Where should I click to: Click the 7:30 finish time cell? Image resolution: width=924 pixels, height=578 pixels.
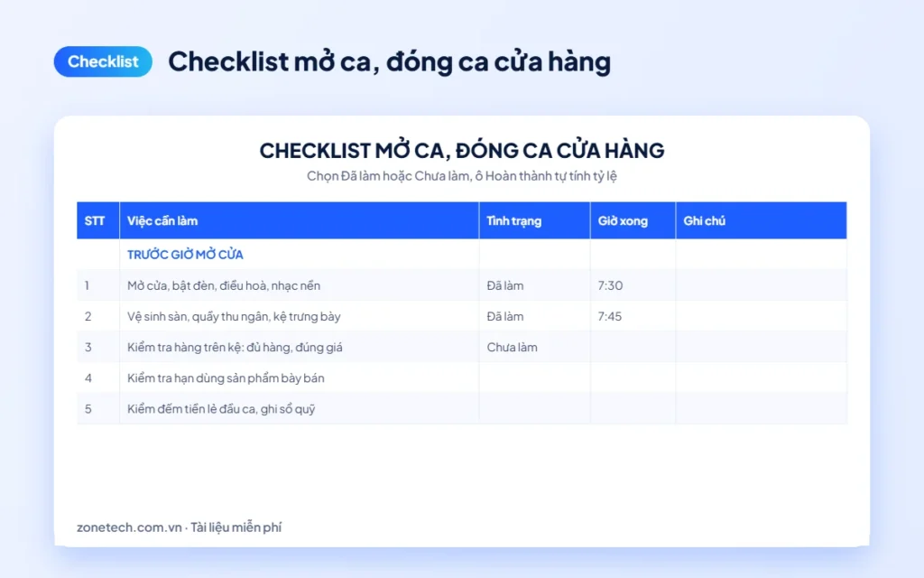point(633,285)
